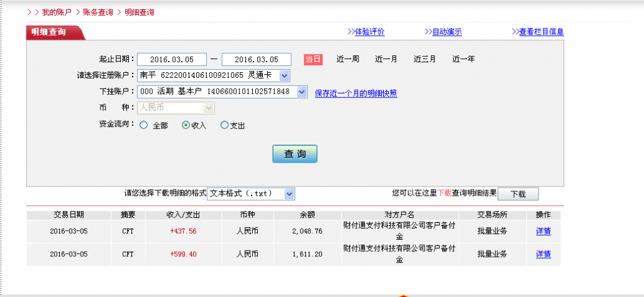This screenshot has height=297, width=644.
Task: Choose the 近一月 date range shortcut
Action: point(386,59)
